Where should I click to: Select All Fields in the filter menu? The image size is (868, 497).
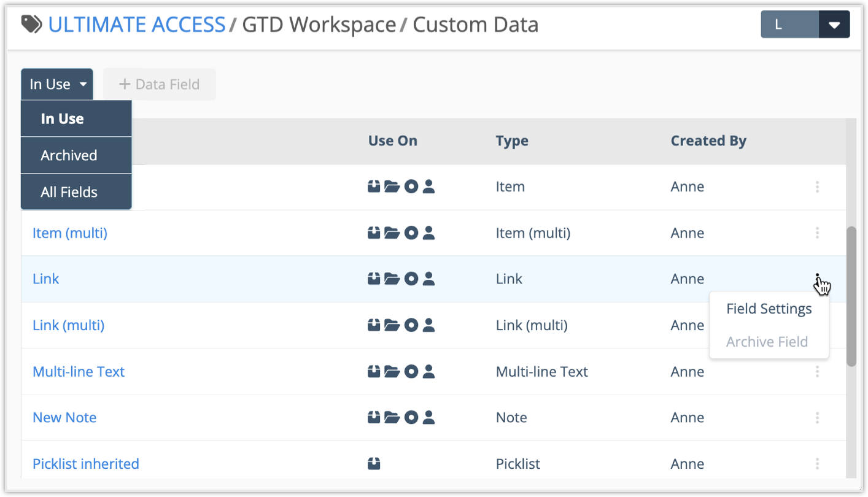[x=68, y=191]
